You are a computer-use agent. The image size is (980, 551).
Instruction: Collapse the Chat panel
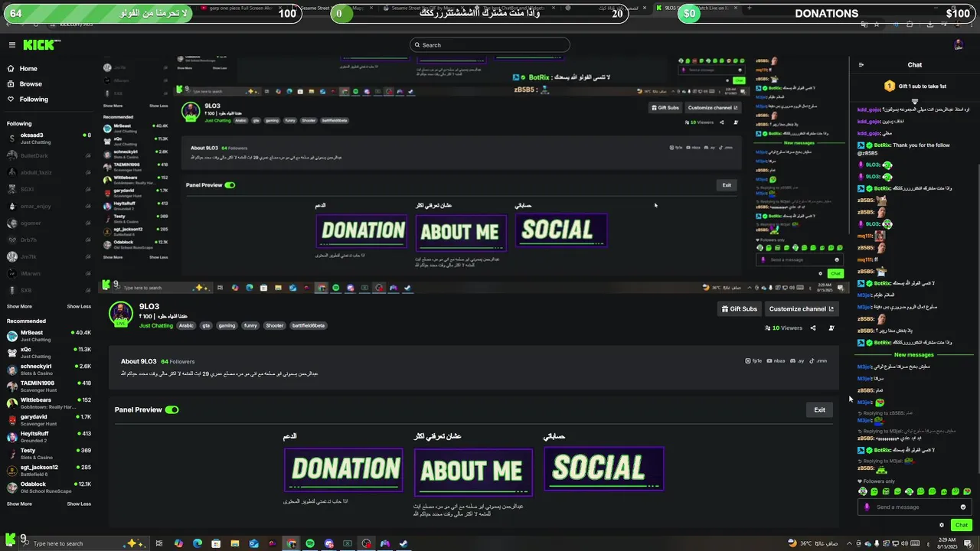click(x=861, y=65)
